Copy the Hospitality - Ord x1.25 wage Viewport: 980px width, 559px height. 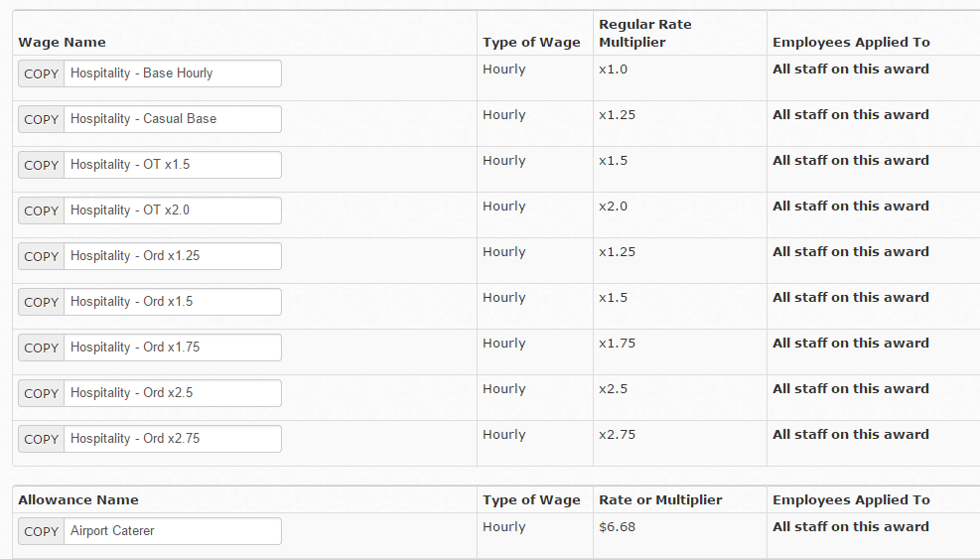point(42,256)
